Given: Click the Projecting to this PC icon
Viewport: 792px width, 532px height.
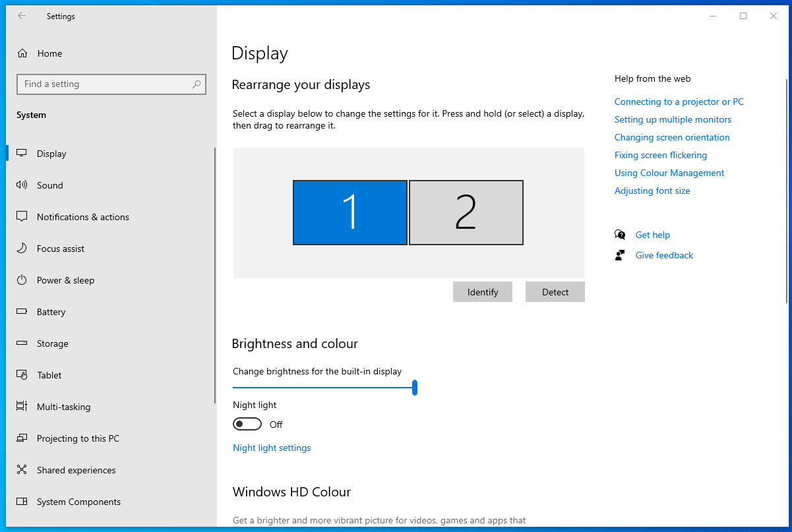Looking at the screenshot, I should (22, 438).
